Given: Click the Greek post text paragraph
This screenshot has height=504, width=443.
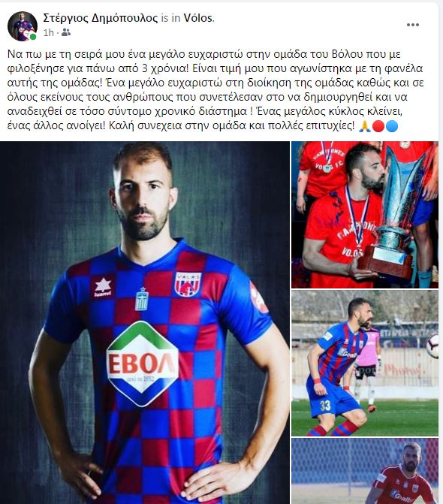Looking at the screenshot, I should coord(215,89).
